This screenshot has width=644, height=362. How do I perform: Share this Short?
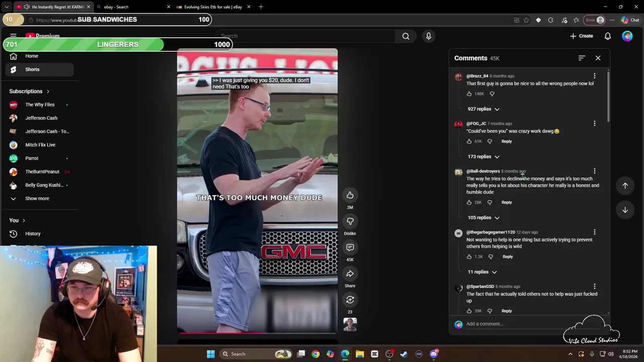click(350, 274)
